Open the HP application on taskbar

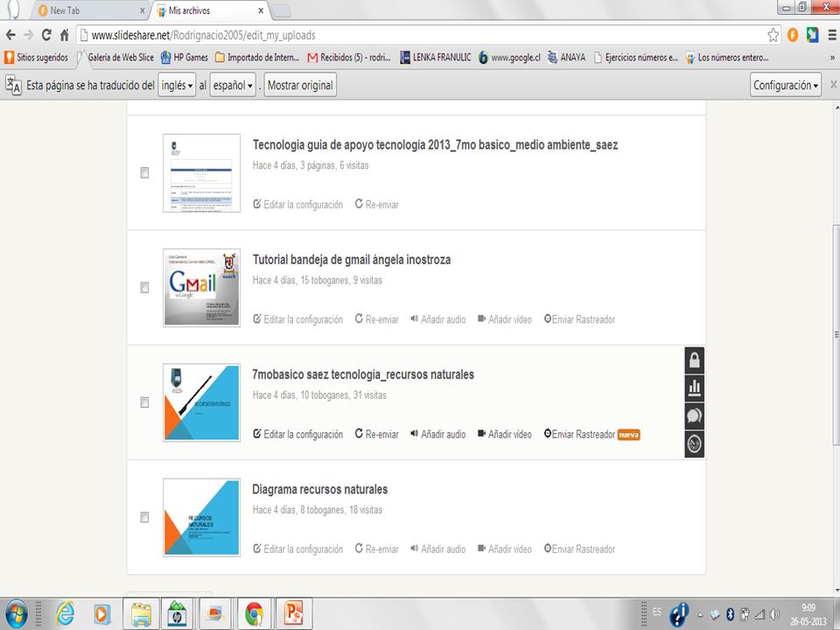(177, 614)
